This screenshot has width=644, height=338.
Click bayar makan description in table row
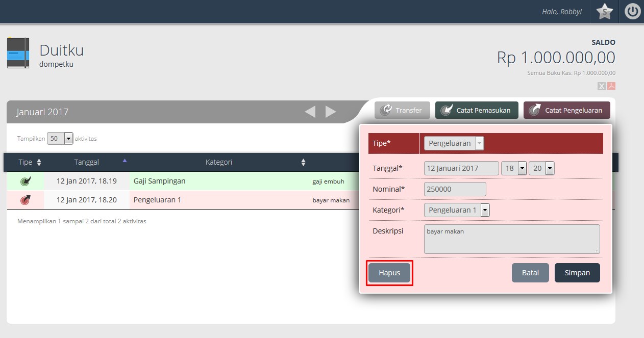(x=331, y=200)
